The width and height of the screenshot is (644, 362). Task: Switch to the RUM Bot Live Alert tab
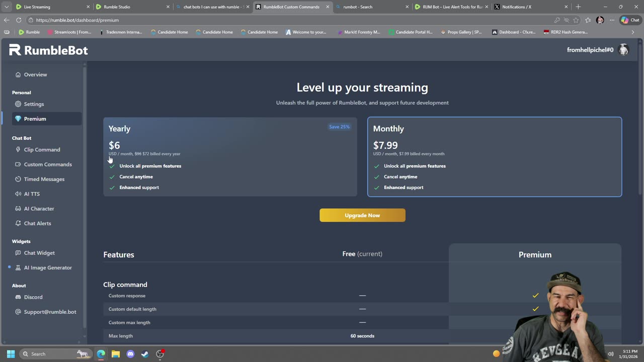click(452, 7)
